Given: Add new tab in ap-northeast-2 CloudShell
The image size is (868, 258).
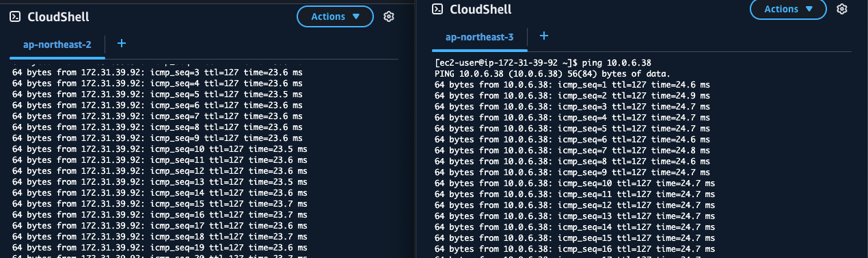Looking at the screenshot, I should coord(122,43).
